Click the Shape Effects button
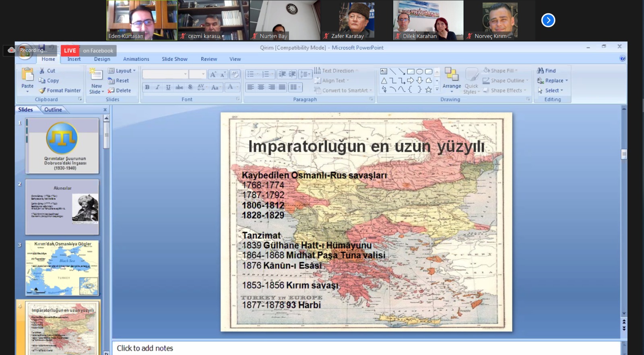The image size is (644, 355). coord(504,91)
